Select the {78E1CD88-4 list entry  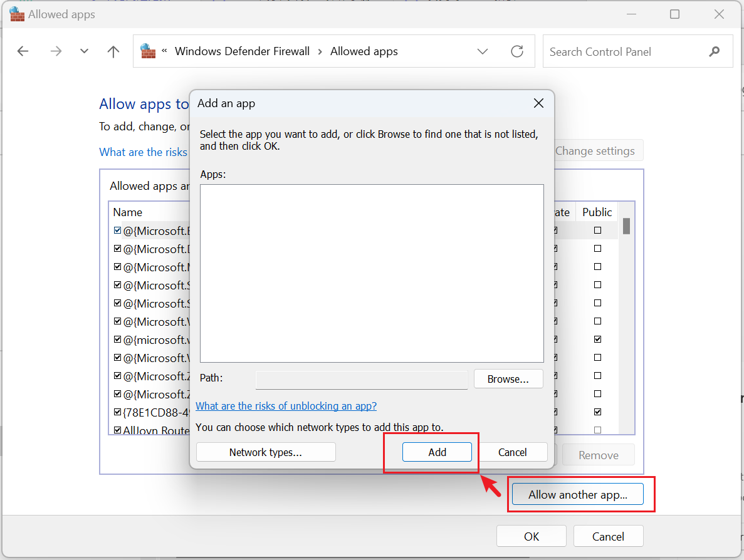156,413
